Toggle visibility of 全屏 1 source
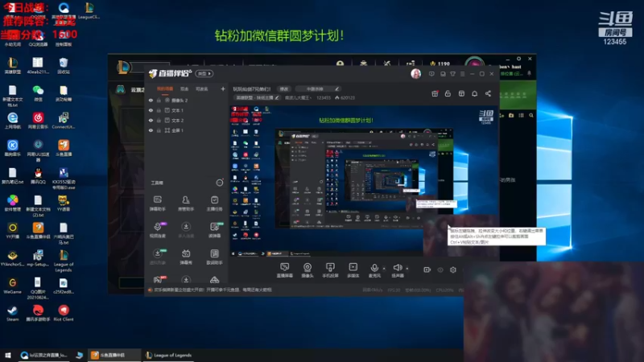This screenshot has height=362, width=644. pos(151,130)
